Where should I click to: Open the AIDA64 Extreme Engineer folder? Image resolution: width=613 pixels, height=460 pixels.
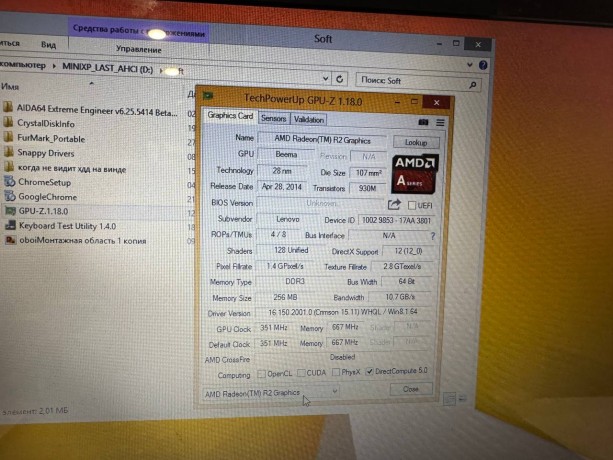97,110
